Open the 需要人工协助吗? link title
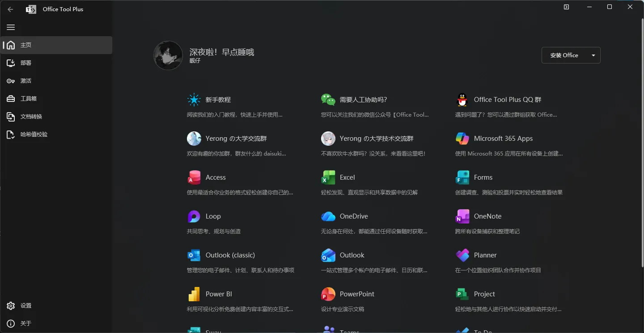Image resolution: width=644 pixels, height=333 pixels. (x=363, y=100)
